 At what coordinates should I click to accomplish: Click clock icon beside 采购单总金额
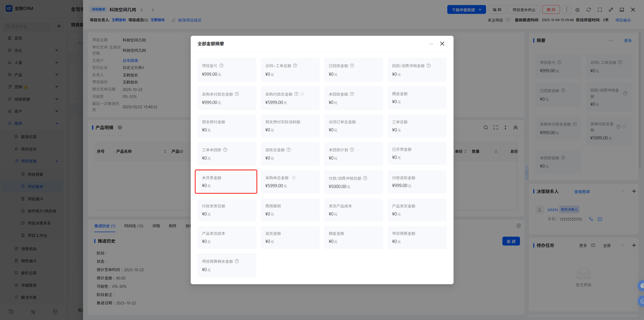click(x=294, y=178)
